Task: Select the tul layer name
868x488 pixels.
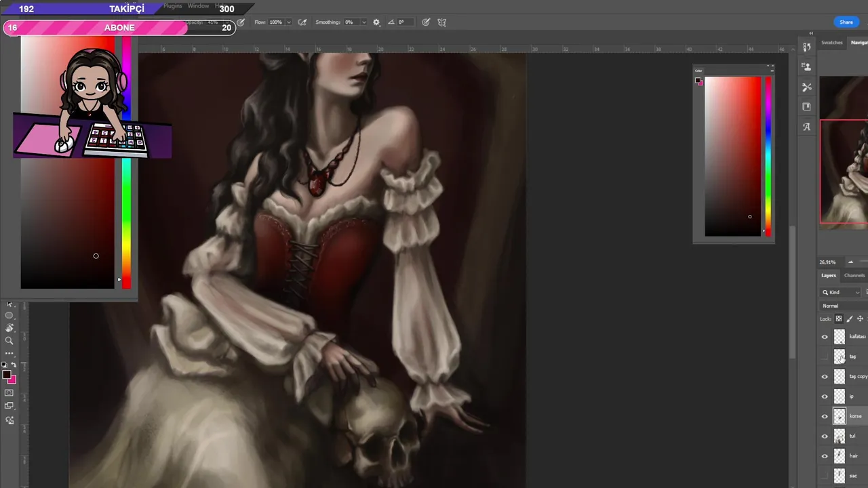Action: point(852,436)
